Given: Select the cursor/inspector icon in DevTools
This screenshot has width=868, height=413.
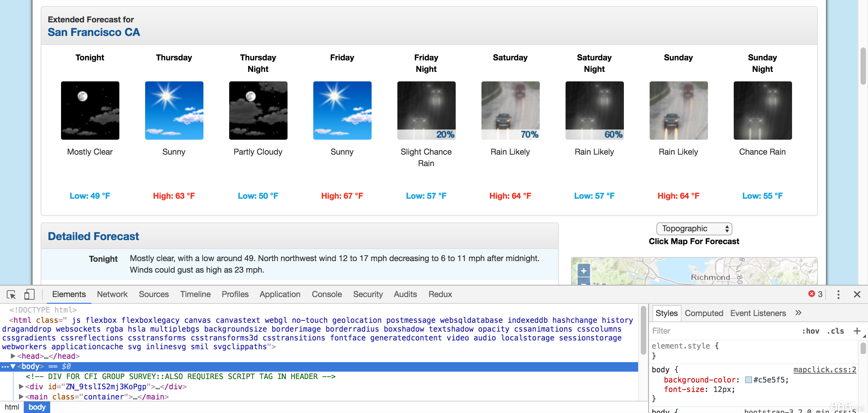Looking at the screenshot, I should pyautogui.click(x=11, y=295).
